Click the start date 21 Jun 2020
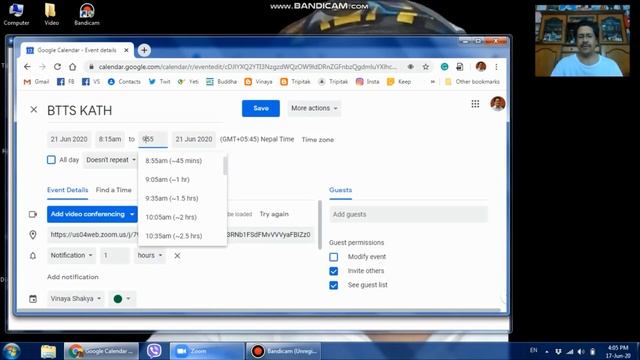 tap(69, 139)
